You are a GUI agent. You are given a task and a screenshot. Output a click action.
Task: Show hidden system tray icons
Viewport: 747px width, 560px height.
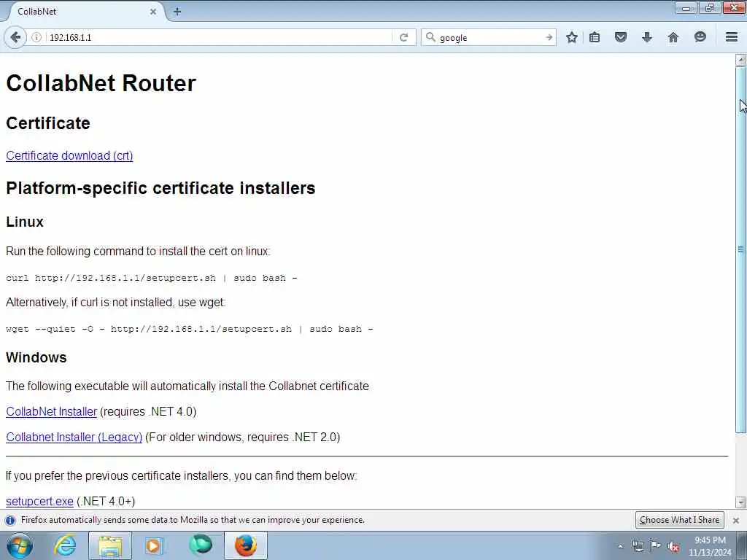[620, 547]
